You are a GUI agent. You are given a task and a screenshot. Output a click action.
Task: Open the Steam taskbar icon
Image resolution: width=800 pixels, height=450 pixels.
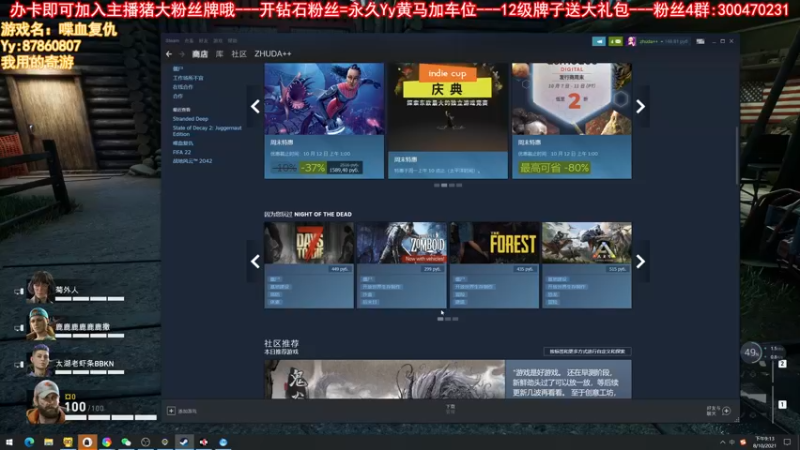click(184, 442)
